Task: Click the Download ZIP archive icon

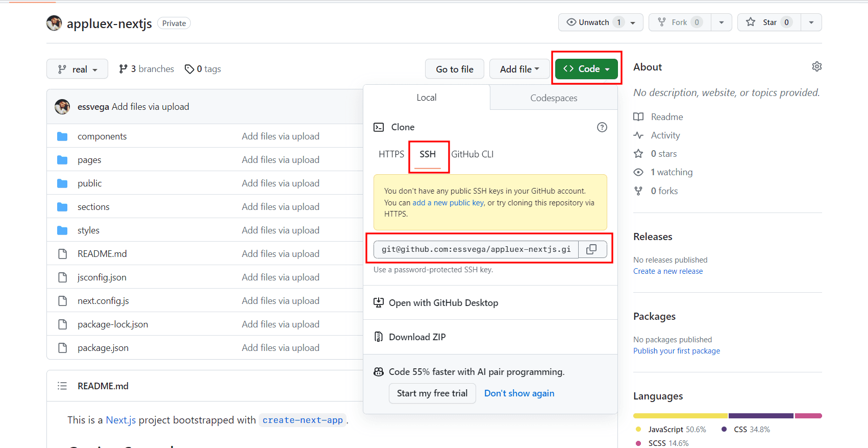Action: click(x=379, y=337)
